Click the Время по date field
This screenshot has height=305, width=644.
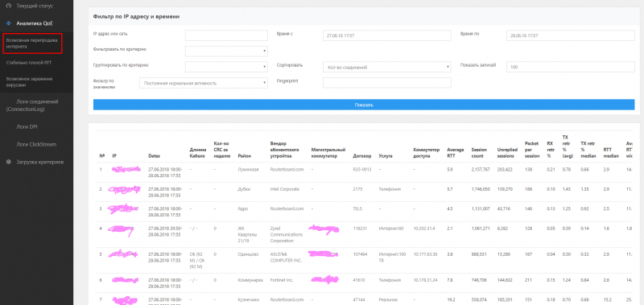click(x=571, y=35)
